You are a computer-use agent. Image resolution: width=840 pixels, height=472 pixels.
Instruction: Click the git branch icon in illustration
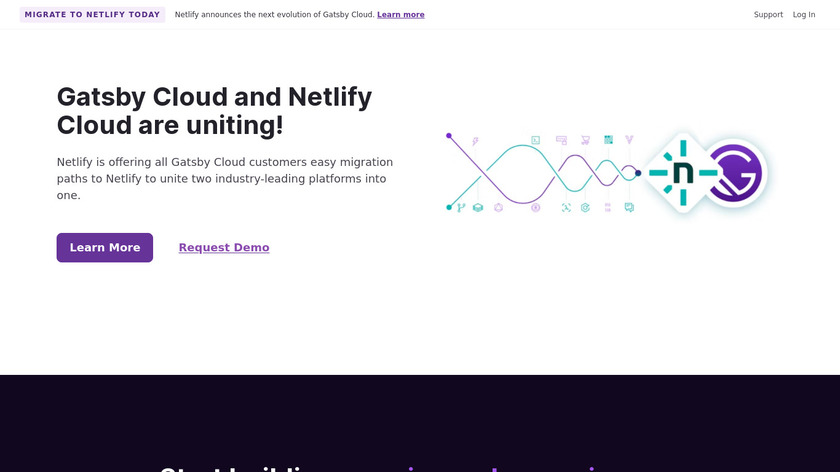click(461, 208)
